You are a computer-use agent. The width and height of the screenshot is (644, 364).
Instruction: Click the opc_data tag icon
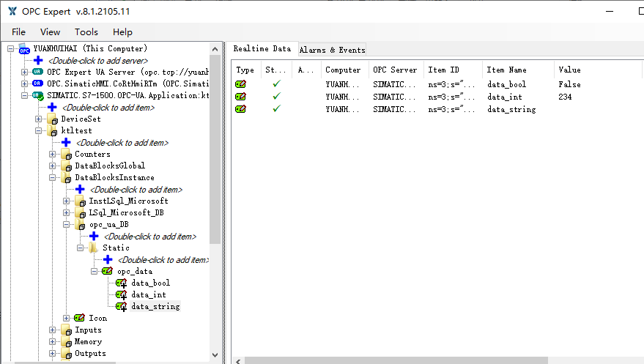tap(107, 271)
